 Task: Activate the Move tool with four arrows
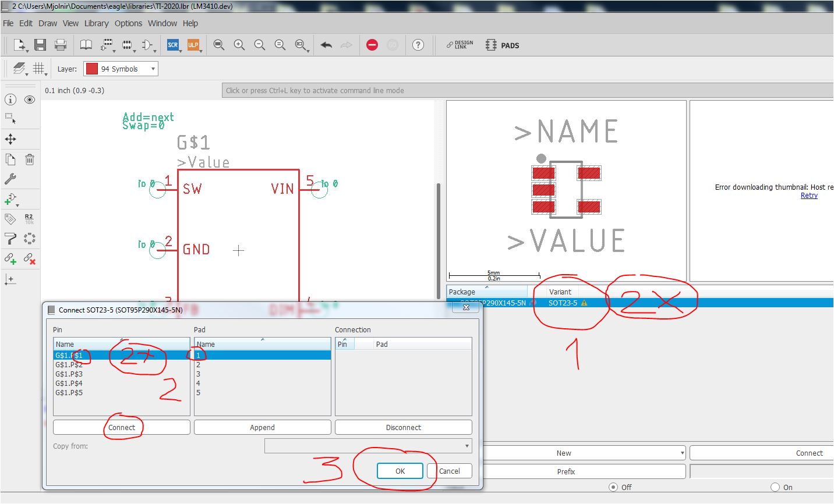pos(10,139)
